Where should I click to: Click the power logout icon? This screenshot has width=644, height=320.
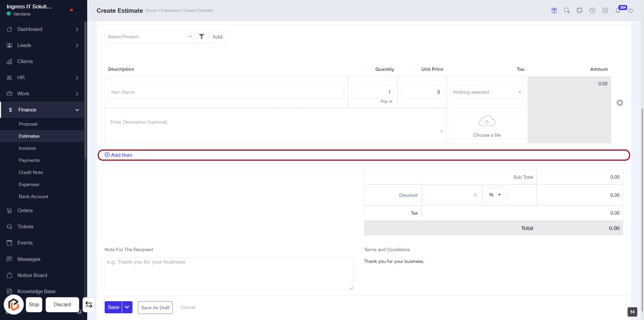pos(631,10)
